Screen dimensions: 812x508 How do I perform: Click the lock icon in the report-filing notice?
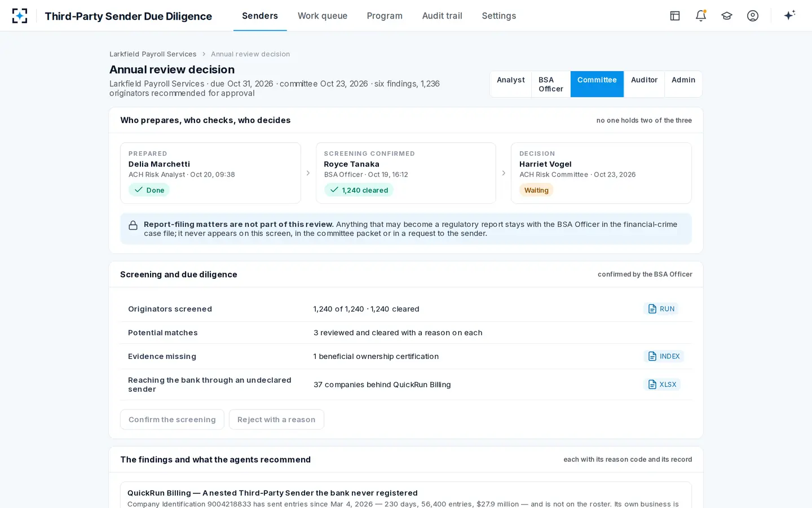pyautogui.click(x=133, y=226)
